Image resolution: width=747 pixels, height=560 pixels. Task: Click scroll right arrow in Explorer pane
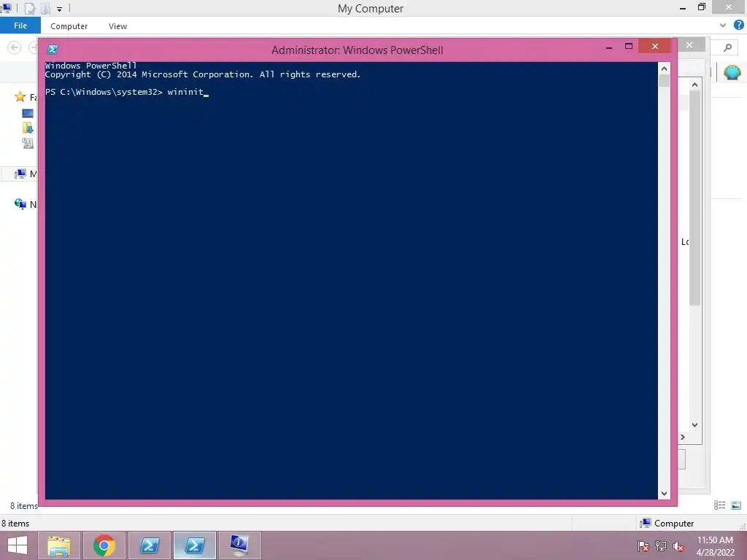click(683, 437)
